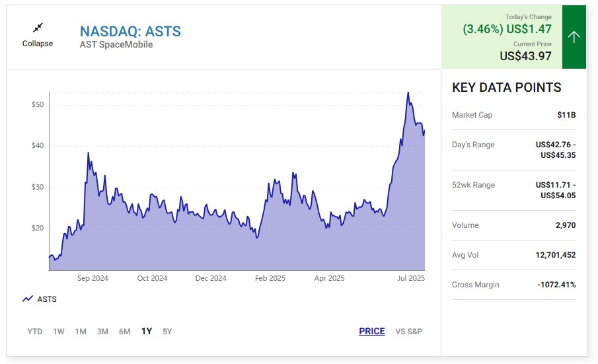598x364 pixels.
Task: Click the Avg Vol label
Action: [x=465, y=255]
